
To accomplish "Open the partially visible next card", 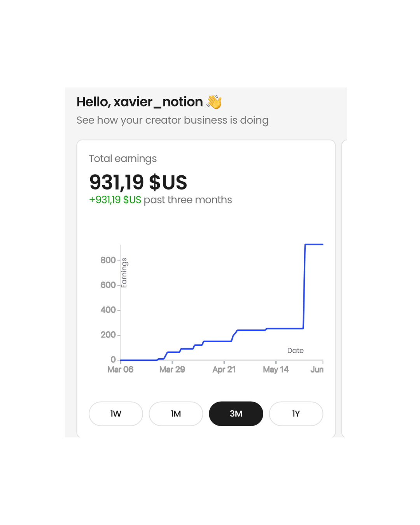I will pyautogui.click(x=344, y=289).
